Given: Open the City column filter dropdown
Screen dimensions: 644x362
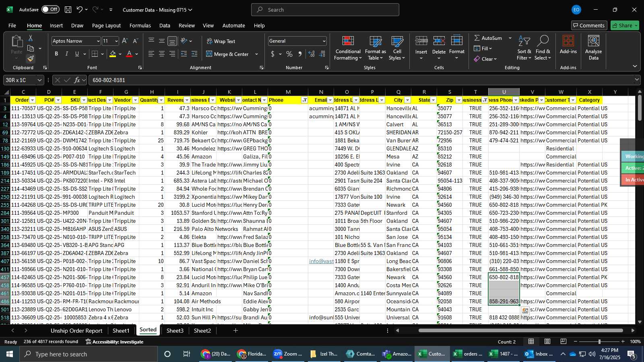Looking at the screenshot, I should (407, 100).
